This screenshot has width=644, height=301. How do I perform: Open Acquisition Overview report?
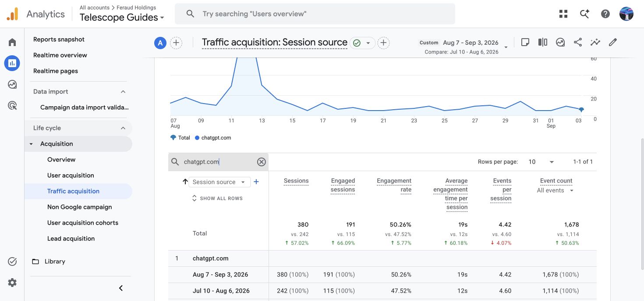click(x=61, y=160)
